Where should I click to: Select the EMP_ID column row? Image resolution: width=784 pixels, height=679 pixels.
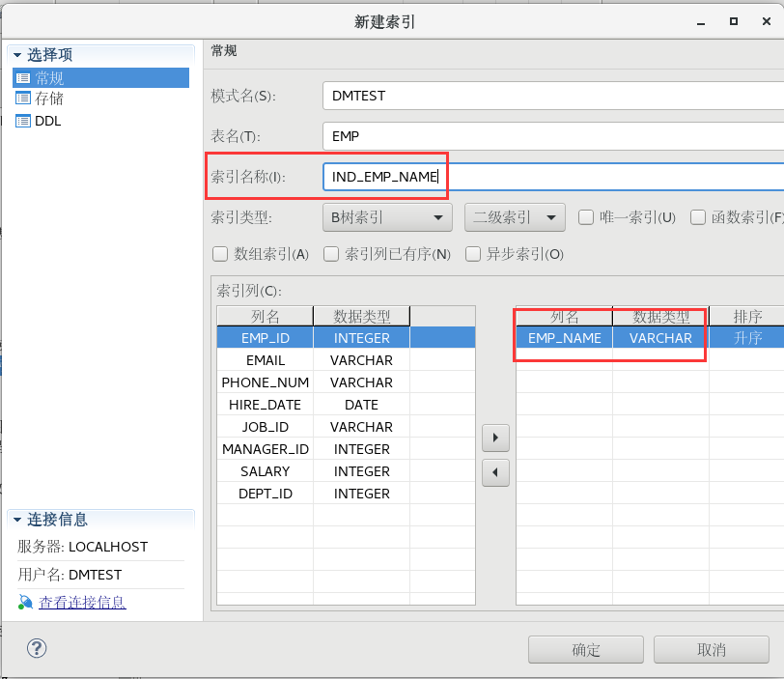(x=346, y=338)
